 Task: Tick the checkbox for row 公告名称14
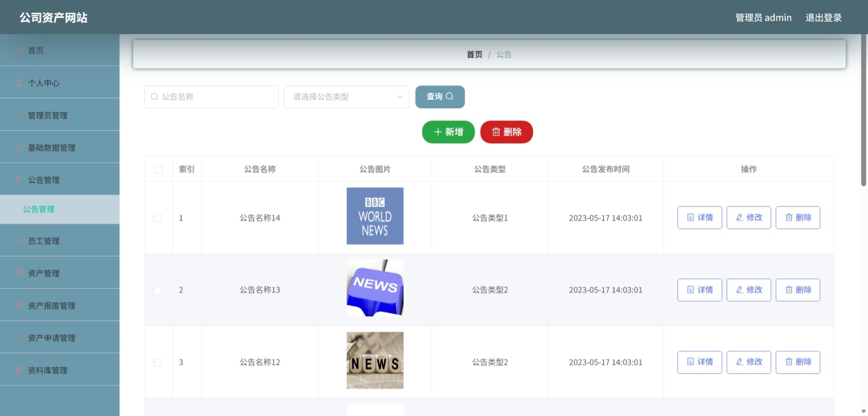click(158, 218)
